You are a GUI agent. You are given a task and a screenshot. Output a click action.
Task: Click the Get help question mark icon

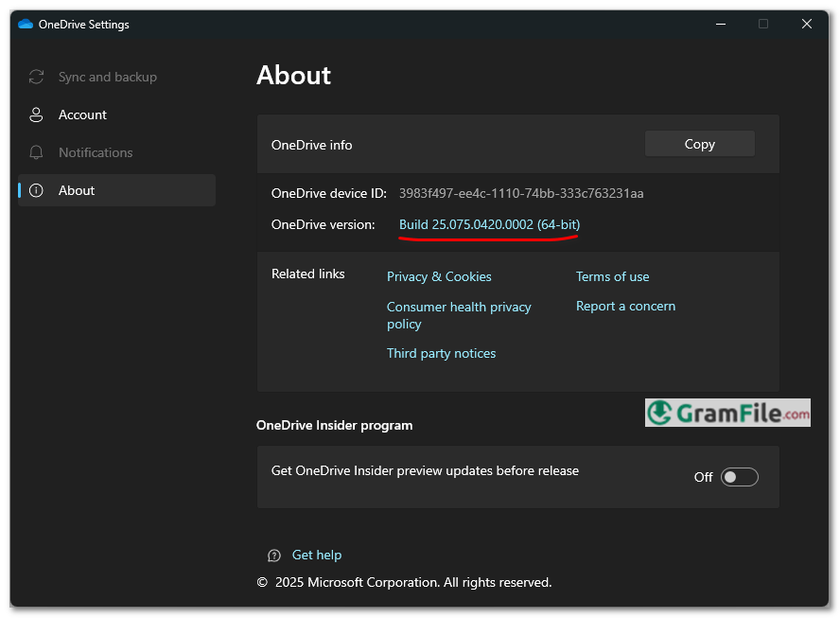[274, 556]
